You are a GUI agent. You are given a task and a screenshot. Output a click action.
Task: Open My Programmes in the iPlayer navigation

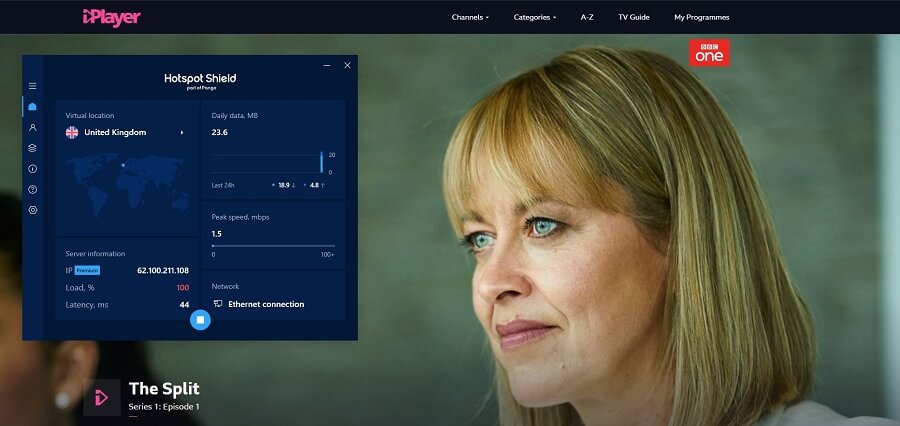[x=701, y=17]
